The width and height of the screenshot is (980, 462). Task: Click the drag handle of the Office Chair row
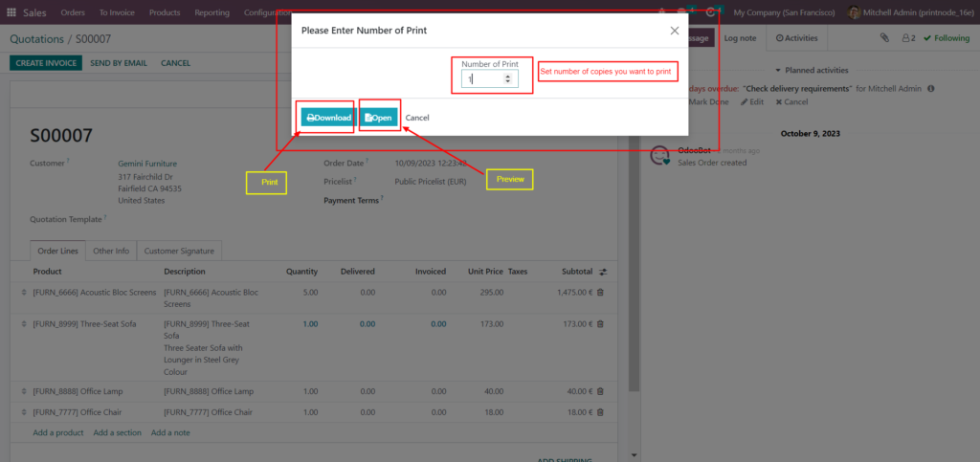[x=24, y=412]
